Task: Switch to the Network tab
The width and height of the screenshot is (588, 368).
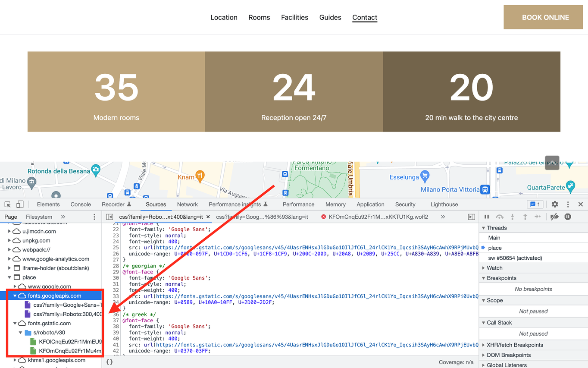Action: 187,204
